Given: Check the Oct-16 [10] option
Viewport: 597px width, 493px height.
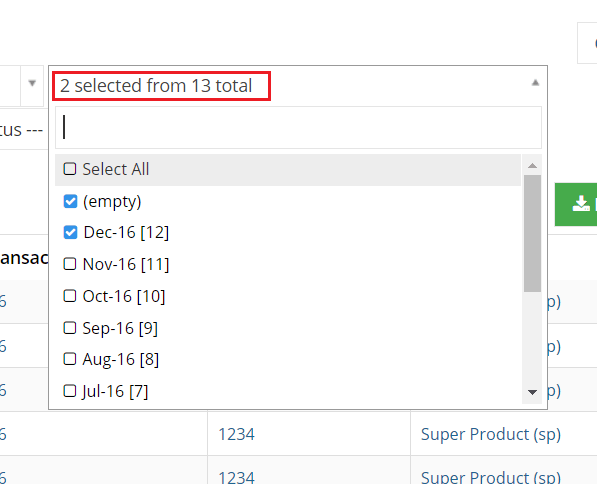Looking at the screenshot, I should (x=70, y=296).
